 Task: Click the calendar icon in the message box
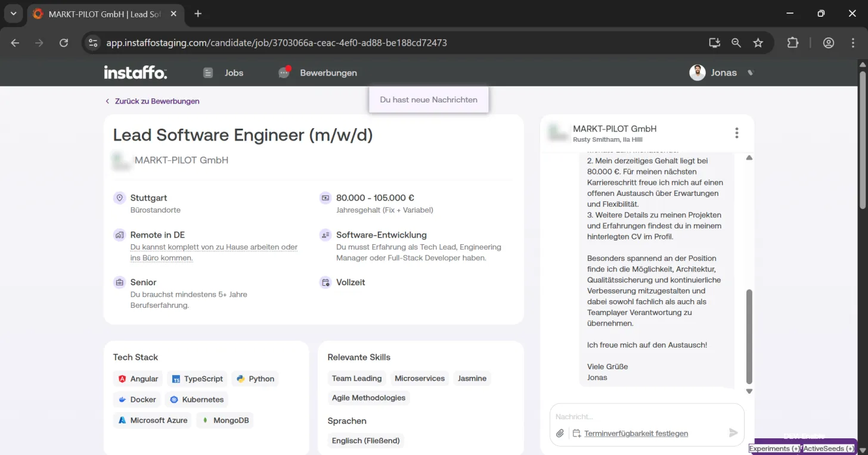click(x=576, y=434)
